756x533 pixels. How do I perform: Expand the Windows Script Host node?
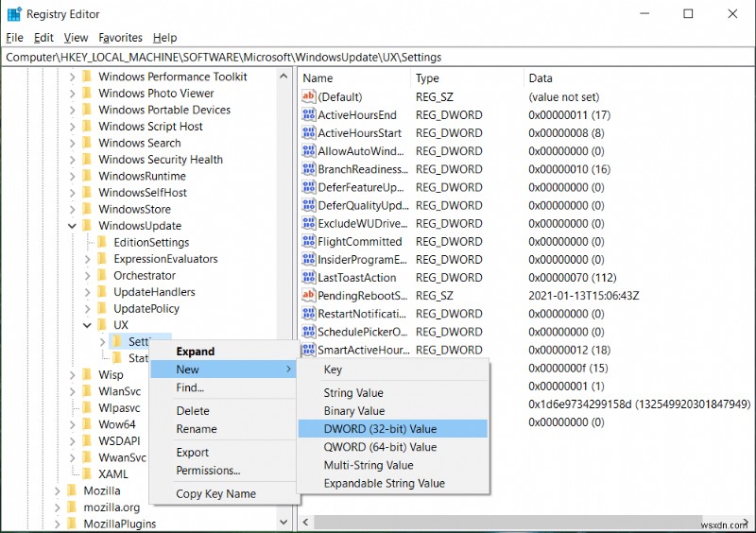click(73, 127)
